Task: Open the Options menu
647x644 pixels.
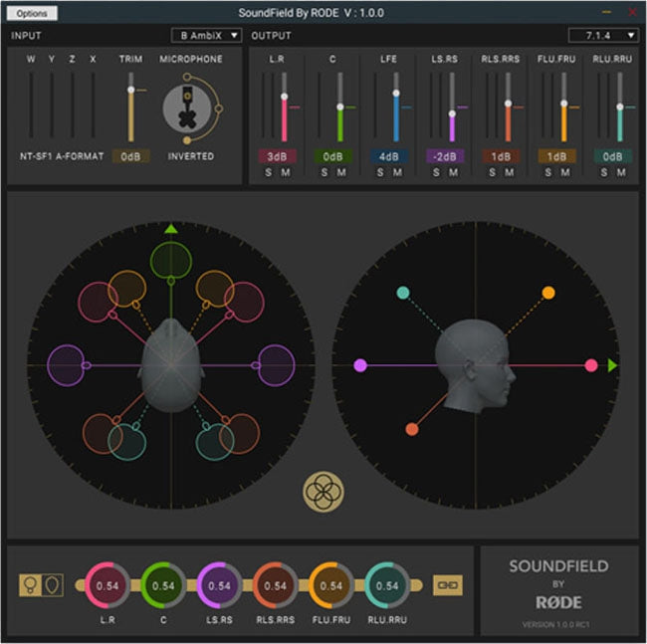Action: 32,14
